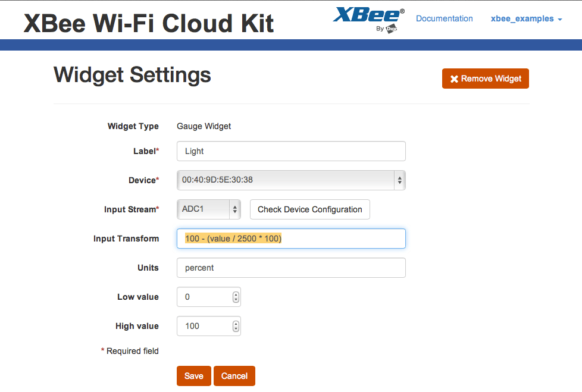Click the Widget Settings heading
The height and width of the screenshot is (392, 582).
[x=132, y=75]
